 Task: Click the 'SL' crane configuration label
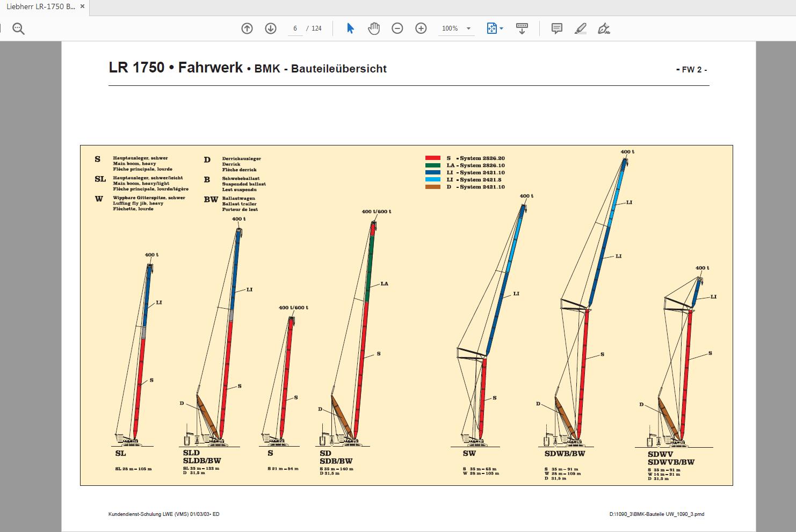click(120, 454)
